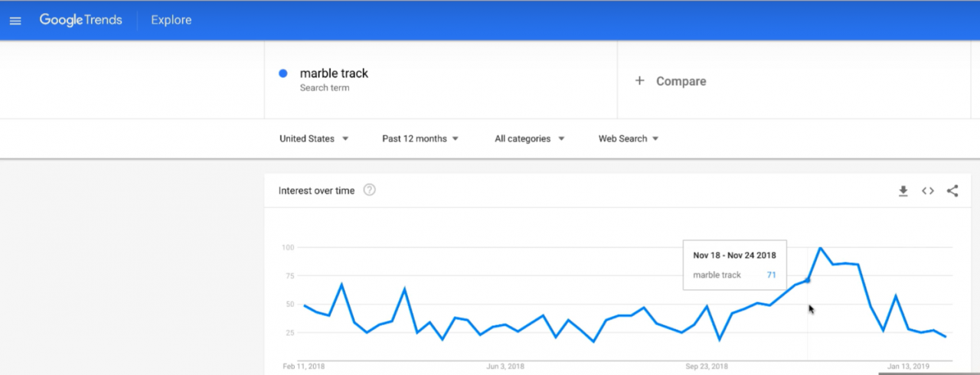
Task: Click the Interest over time heading
Action: coord(316,191)
